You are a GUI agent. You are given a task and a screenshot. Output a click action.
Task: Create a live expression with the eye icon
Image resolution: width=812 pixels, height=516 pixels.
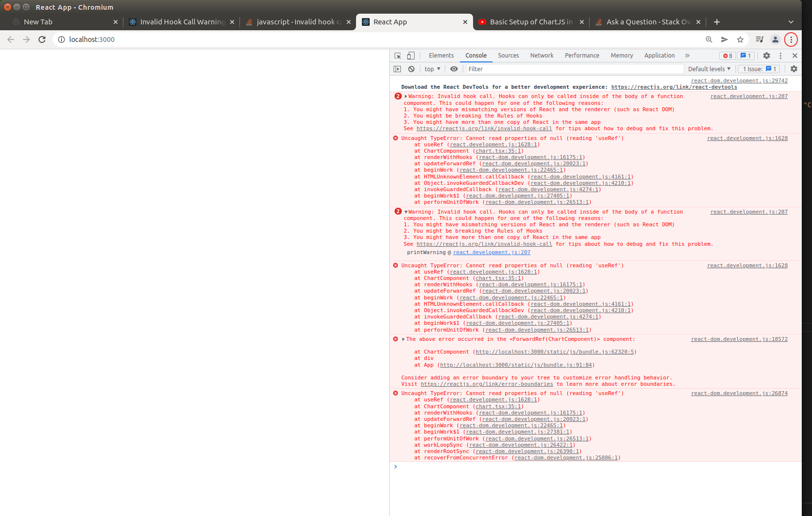(454, 69)
